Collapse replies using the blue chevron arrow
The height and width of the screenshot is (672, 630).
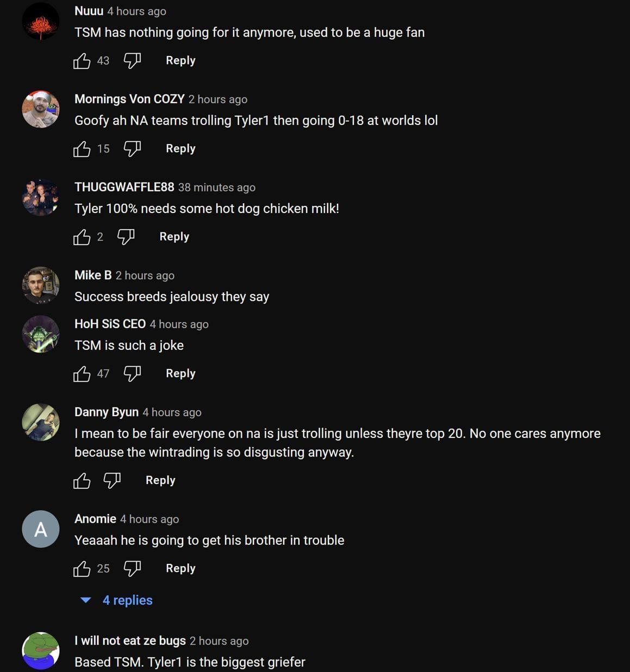[85, 600]
